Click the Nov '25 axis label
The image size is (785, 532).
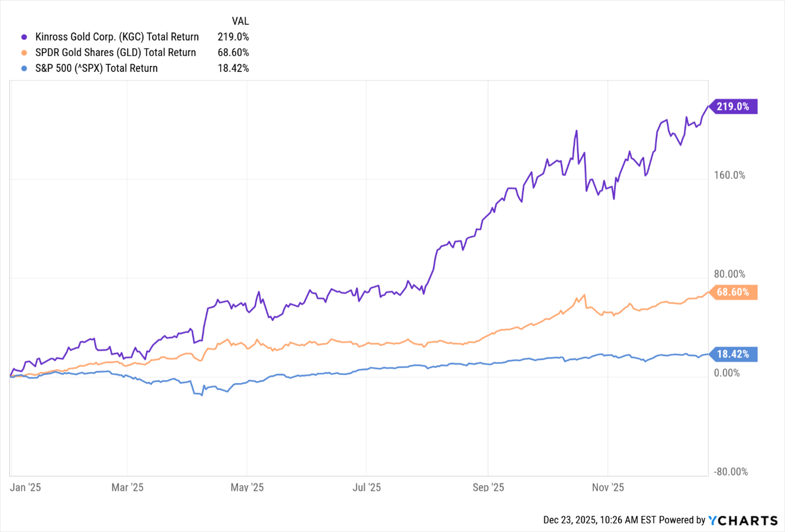(608, 488)
